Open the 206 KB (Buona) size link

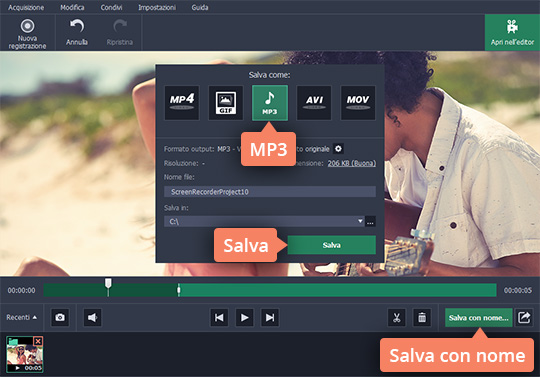click(352, 163)
